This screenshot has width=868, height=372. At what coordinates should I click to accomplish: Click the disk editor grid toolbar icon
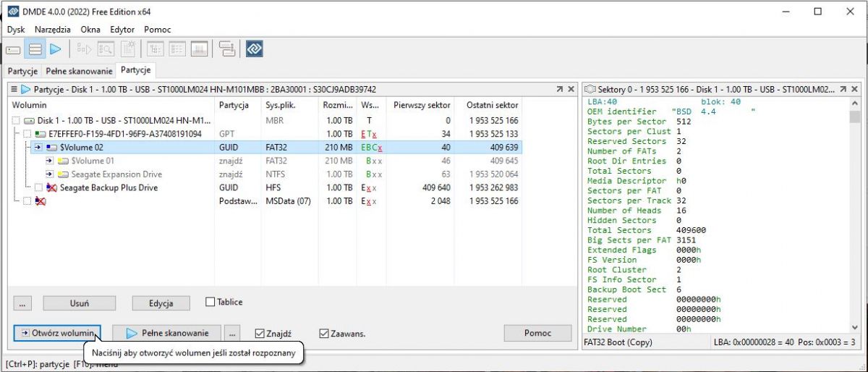199,49
